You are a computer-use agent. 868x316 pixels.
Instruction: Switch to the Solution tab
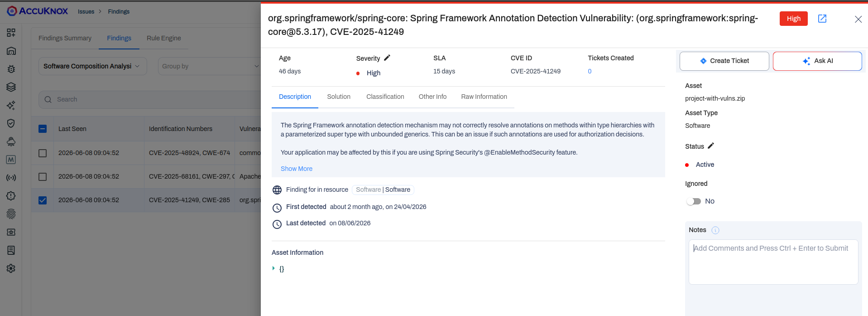point(339,97)
